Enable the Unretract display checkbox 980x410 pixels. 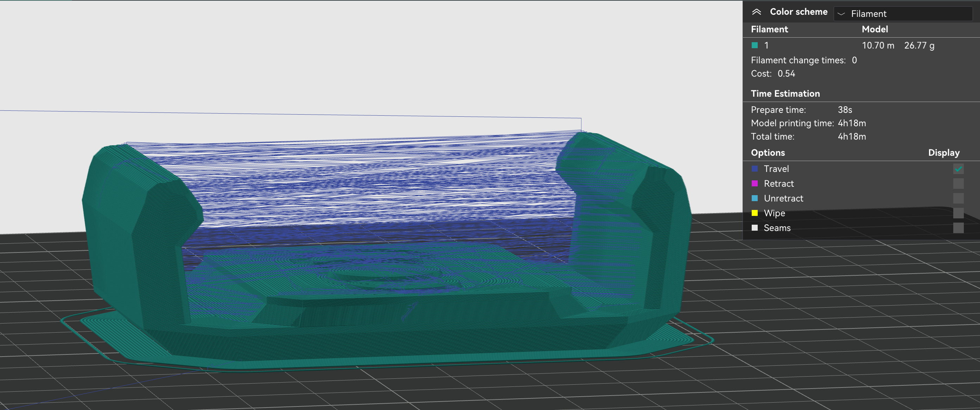point(958,198)
